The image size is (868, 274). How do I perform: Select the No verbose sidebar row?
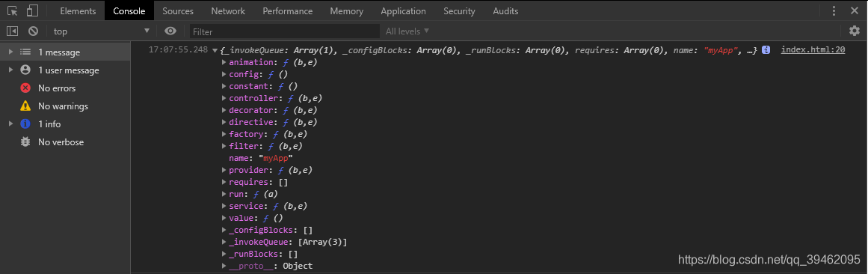pyautogui.click(x=65, y=142)
